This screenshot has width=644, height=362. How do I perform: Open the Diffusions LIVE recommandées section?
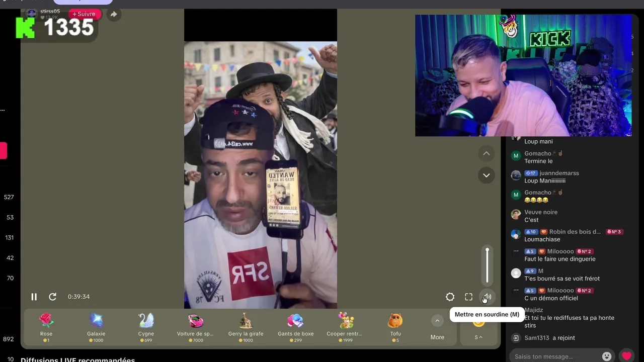click(x=77, y=360)
